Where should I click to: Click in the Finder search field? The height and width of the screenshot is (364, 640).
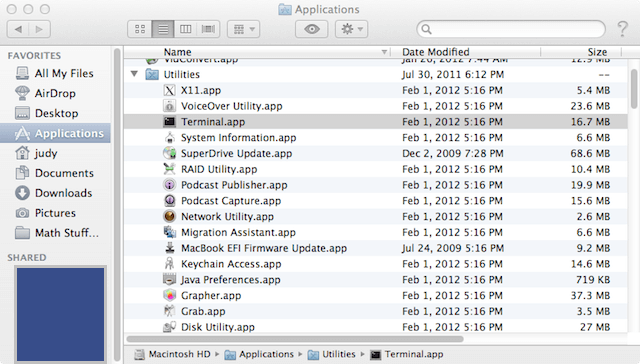[511, 29]
